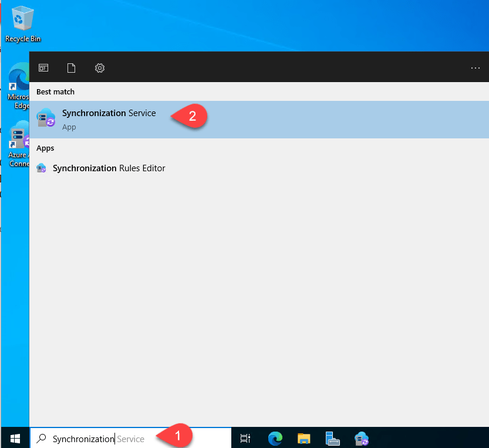489x448 pixels.
Task: Open Task View from the taskbar
Action: pos(245,438)
